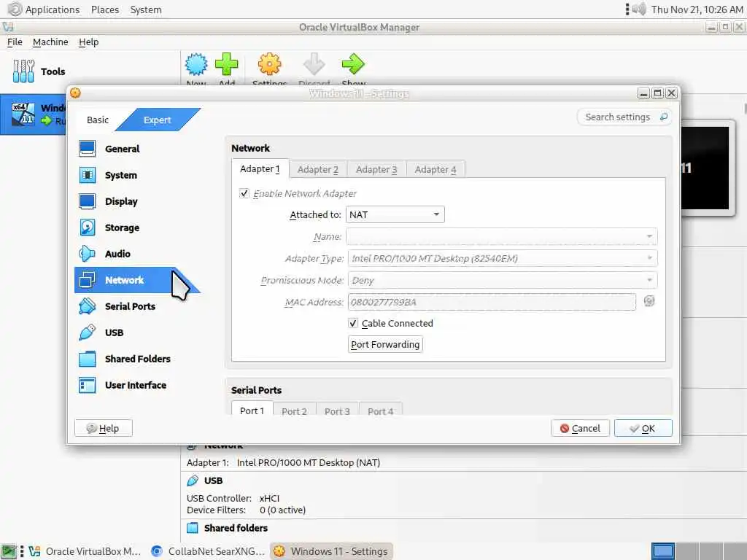Click volume speaker icon in top panel

639,9
